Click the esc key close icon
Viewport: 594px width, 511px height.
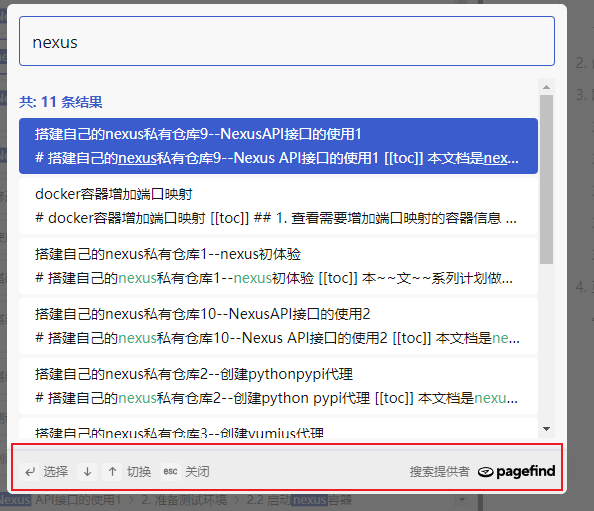[170, 472]
